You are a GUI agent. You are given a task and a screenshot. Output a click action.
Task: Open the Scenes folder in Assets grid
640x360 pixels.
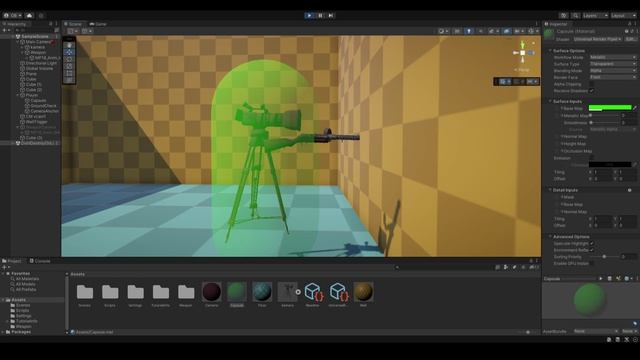point(85,292)
